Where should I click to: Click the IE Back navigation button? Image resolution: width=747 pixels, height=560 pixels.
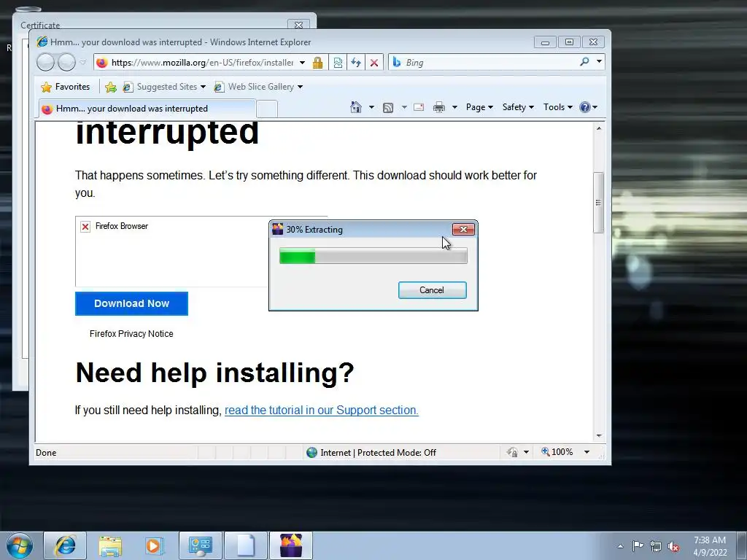tap(46, 63)
